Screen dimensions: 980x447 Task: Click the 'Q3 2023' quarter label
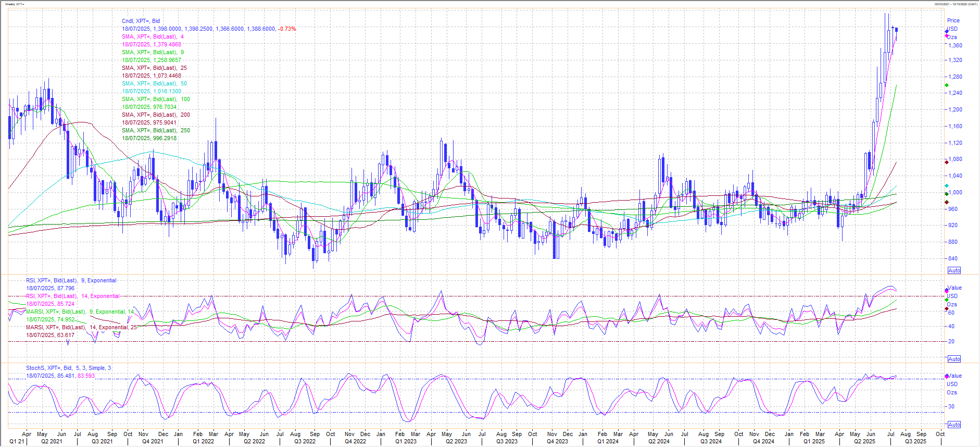pyautogui.click(x=507, y=442)
